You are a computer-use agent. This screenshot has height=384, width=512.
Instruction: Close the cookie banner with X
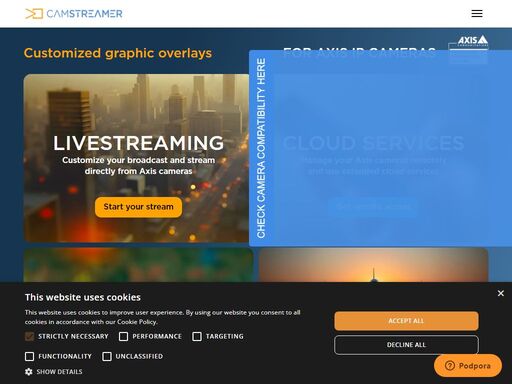500,293
